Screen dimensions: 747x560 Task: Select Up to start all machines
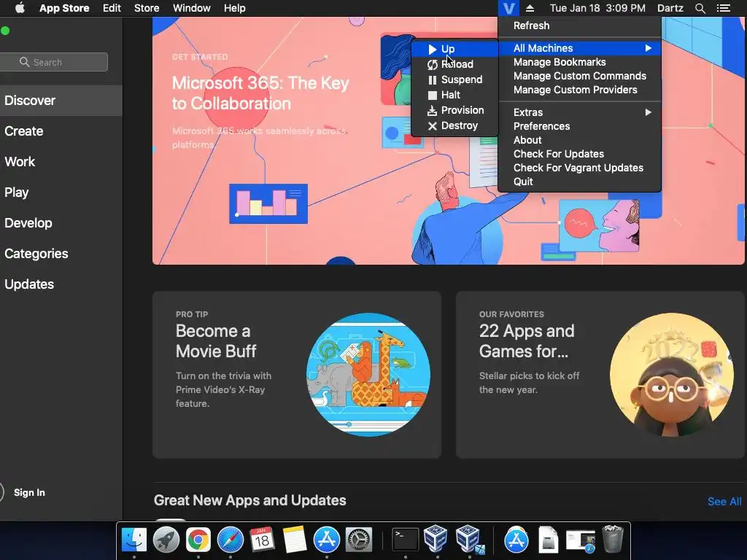click(x=454, y=49)
